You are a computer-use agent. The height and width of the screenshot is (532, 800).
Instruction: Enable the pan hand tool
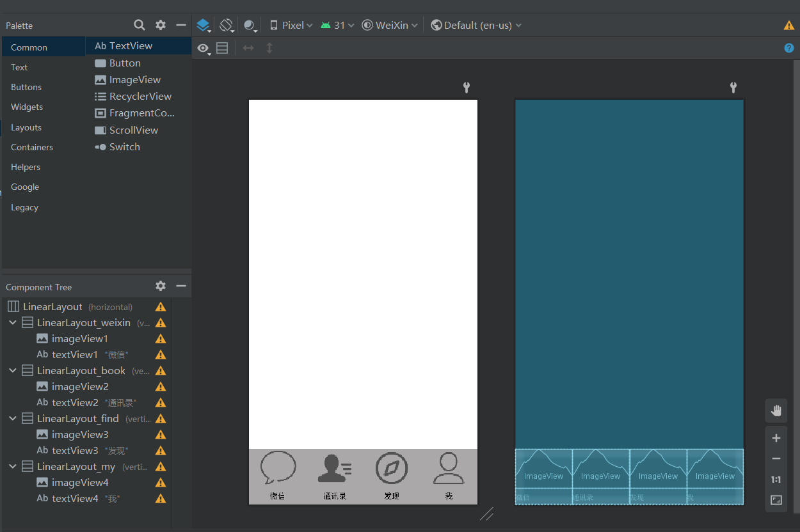pos(776,411)
